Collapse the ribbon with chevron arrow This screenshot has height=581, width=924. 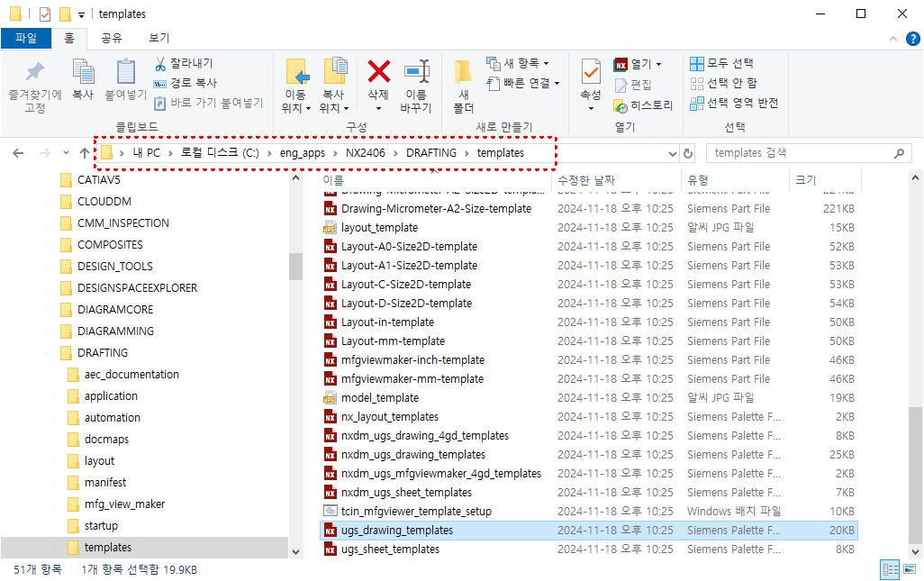[893, 39]
